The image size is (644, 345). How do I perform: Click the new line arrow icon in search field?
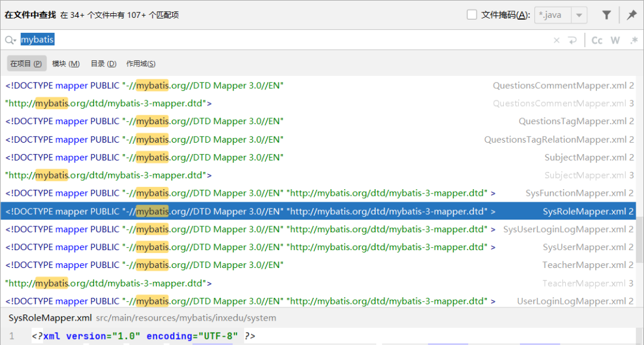[x=572, y=40]
